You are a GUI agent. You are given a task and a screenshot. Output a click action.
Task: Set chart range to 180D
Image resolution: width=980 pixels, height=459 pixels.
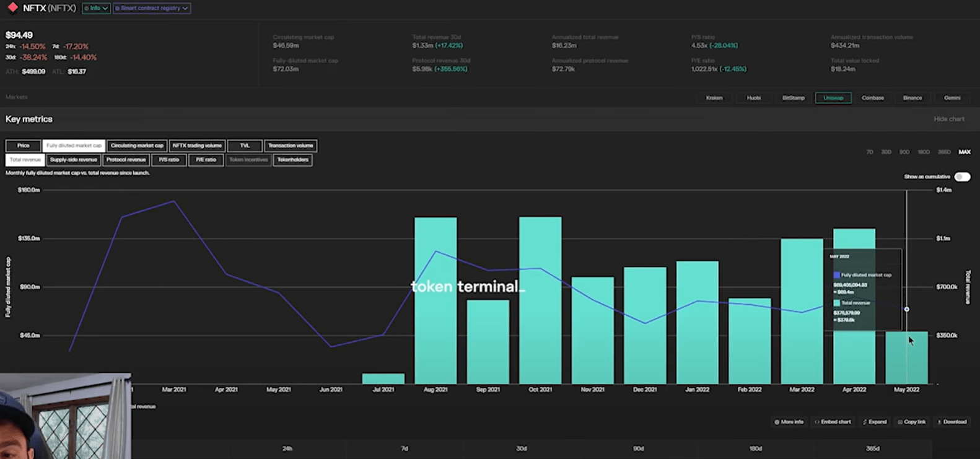(x=924, y=152)
